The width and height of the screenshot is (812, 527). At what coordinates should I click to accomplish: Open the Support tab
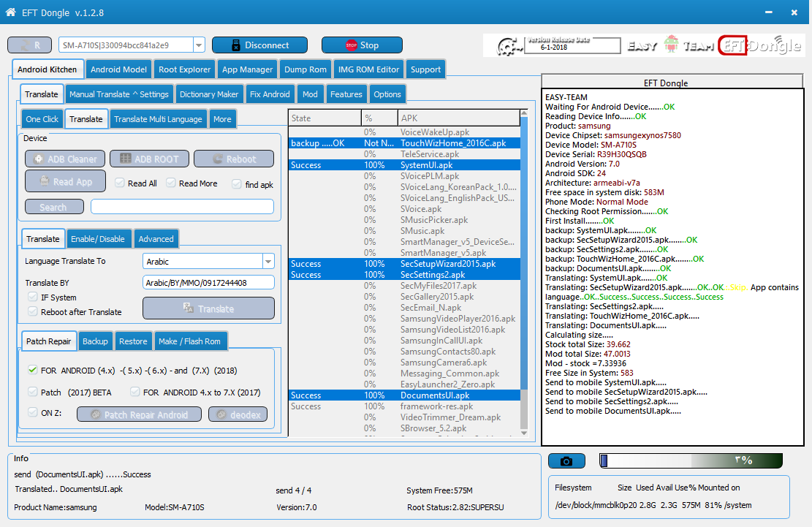(x=425, y=69)
